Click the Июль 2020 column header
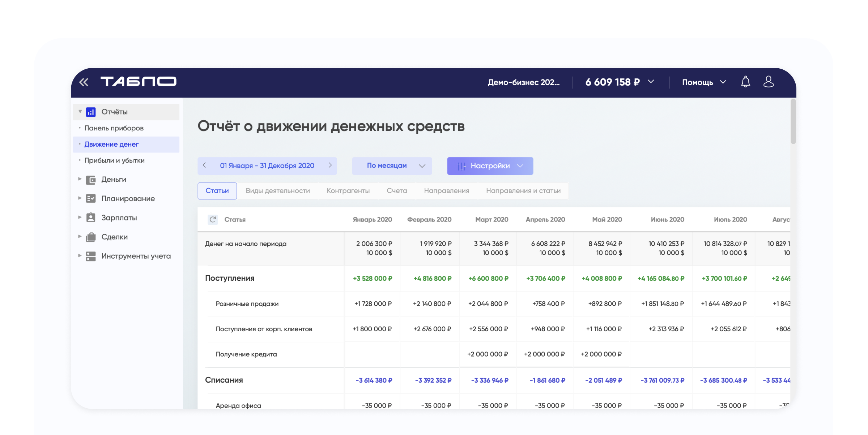 tap(730, 220)
